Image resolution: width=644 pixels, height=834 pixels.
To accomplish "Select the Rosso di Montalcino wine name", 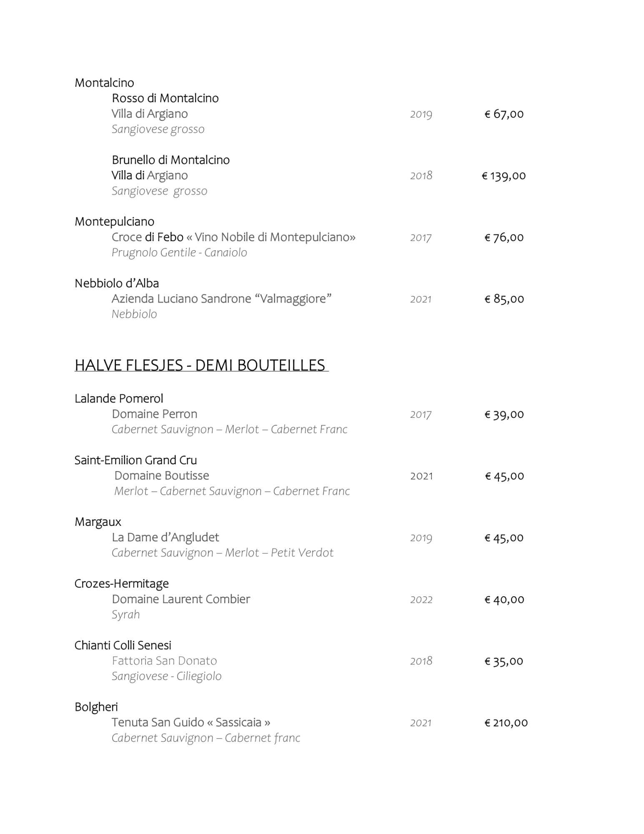I will coord(165,98).
